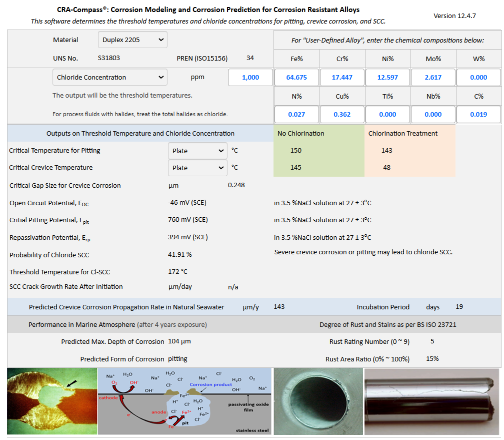Click the SCC crack growth rate value n/a
504x440 pixels.
(233, 287)
